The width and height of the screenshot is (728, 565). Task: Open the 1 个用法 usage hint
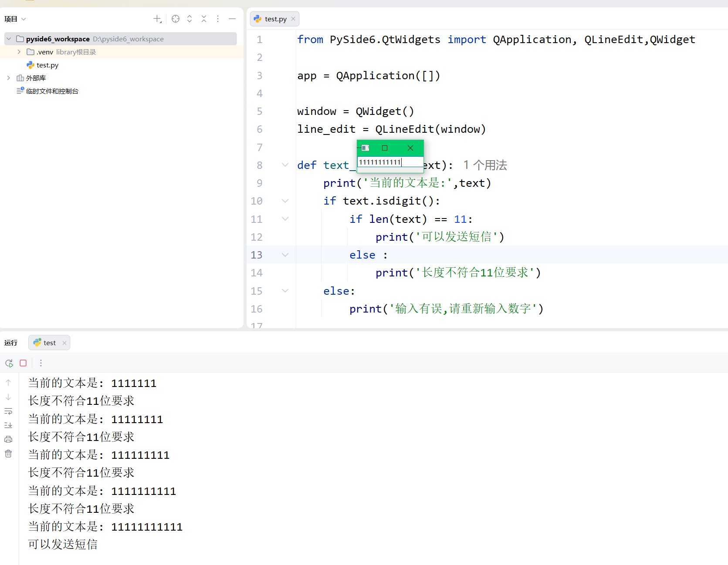click(x=485, y=165)
